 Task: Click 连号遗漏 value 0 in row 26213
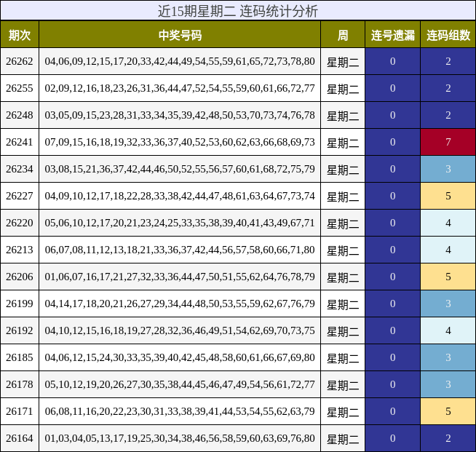tap(392, 250)
